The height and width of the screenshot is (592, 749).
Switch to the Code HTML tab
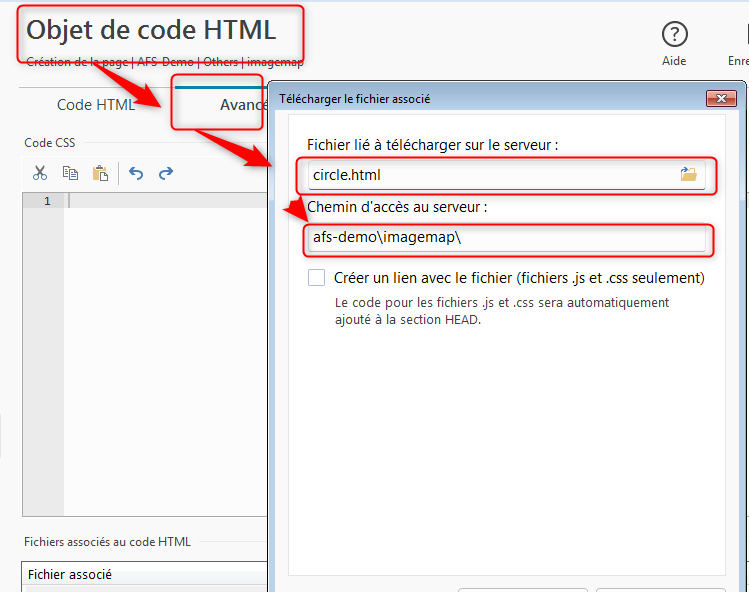click(95, 105)
